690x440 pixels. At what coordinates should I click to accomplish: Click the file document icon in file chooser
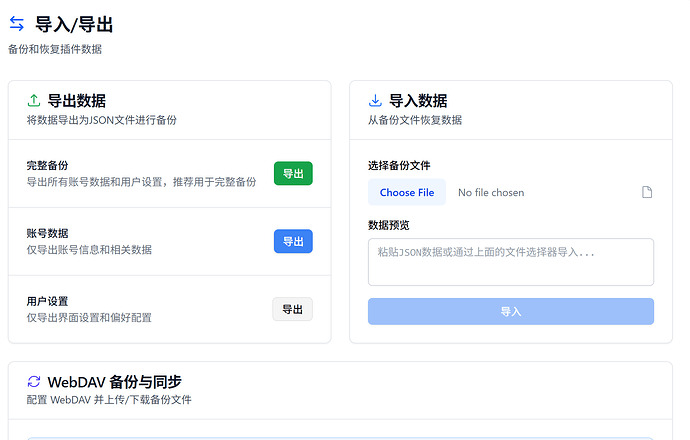tap(646, 192)
